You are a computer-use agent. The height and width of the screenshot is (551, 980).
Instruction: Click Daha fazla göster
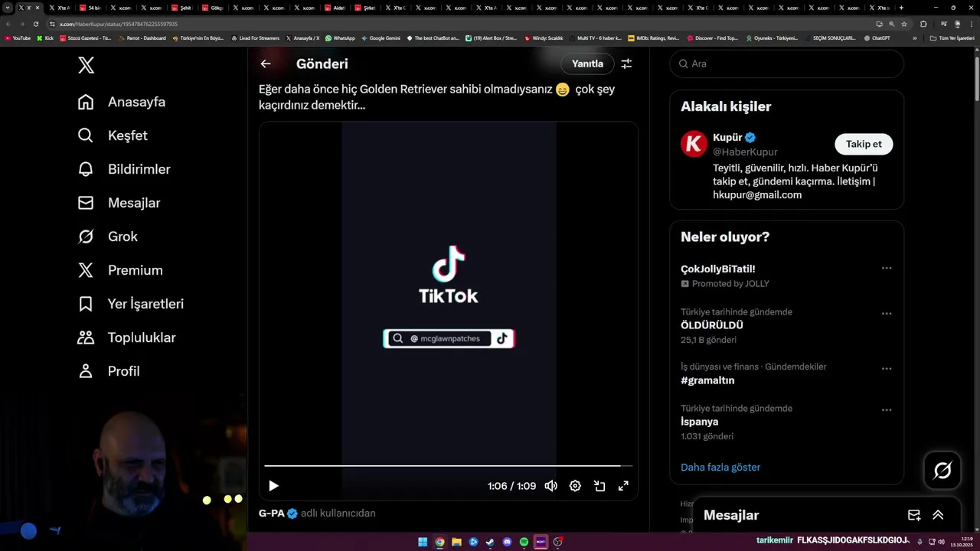pyautogui.click(x=720, y=467)
